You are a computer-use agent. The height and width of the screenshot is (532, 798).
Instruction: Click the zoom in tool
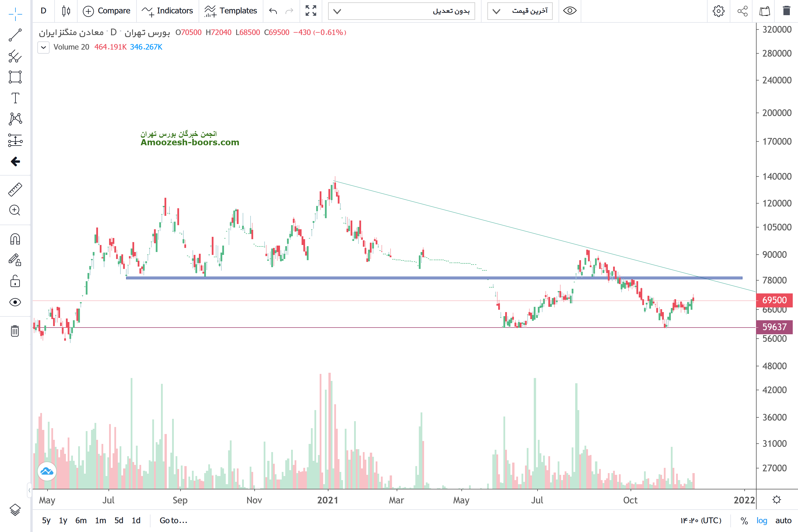(15, 210)
